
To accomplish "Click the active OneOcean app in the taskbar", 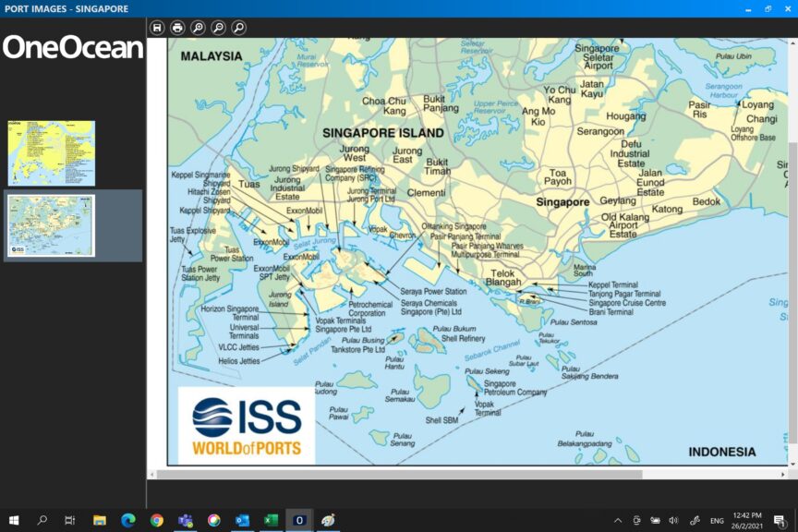I will [299, 520].
